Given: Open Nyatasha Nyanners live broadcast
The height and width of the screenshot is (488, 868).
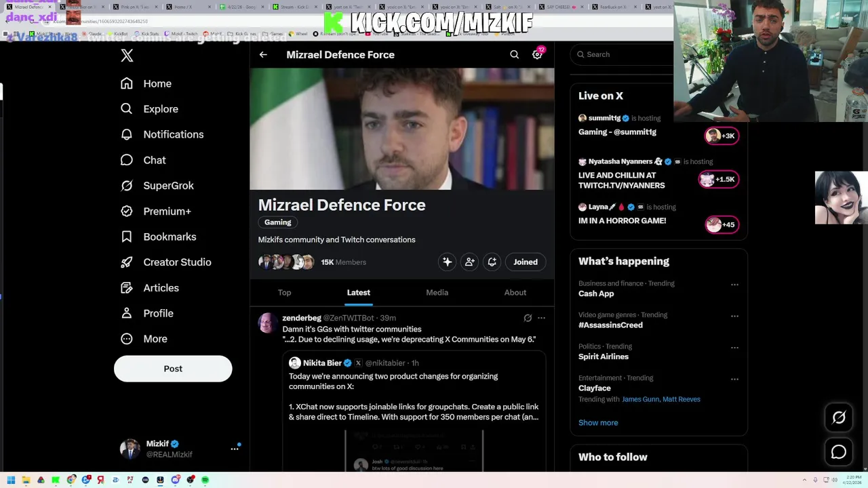Looking at the screenshot, I should coord(621,180).
